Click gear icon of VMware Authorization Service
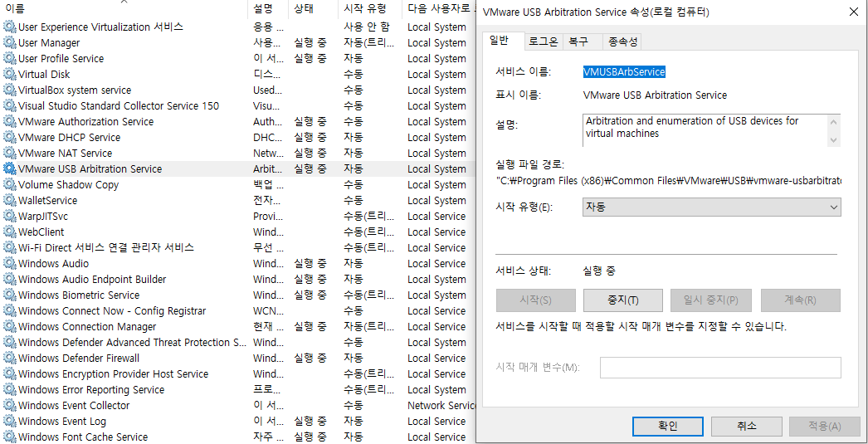868x444 pixels. [9, 122]
